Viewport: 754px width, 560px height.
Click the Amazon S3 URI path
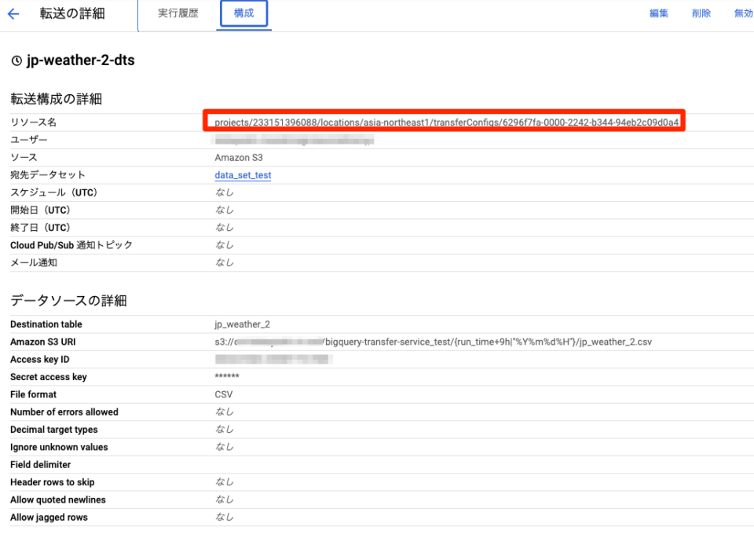[x=432, y=342]
